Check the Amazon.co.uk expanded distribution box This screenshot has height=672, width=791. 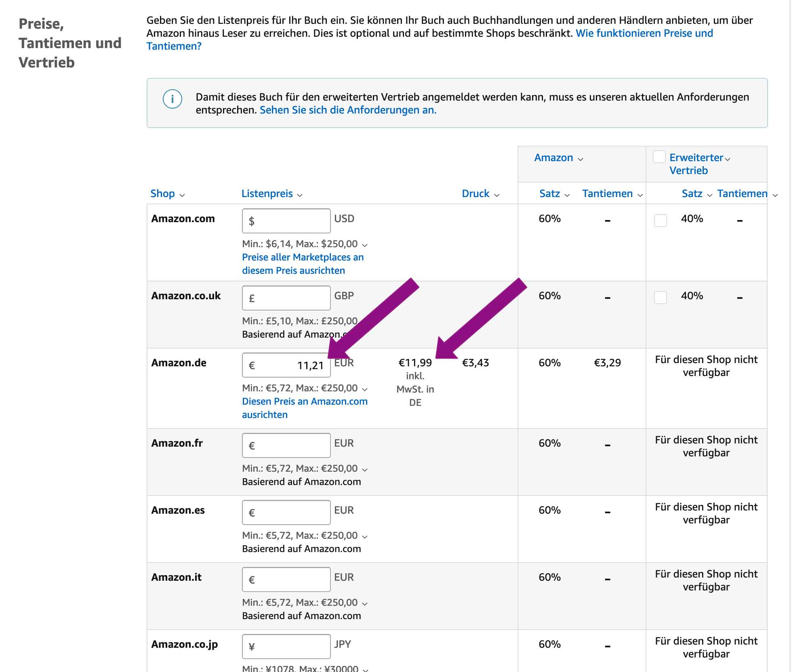tap(660, 298)
